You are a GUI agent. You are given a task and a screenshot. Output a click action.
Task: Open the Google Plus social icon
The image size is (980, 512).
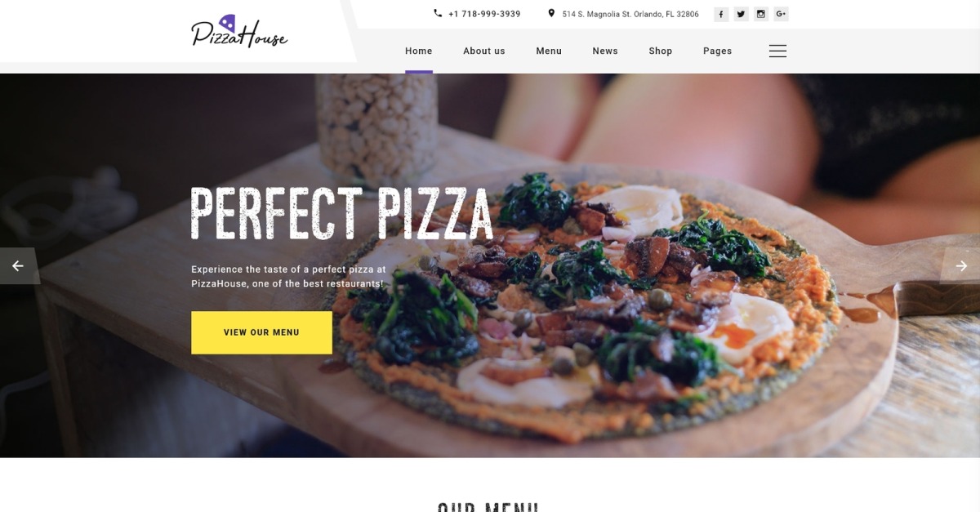coord(782,14)
